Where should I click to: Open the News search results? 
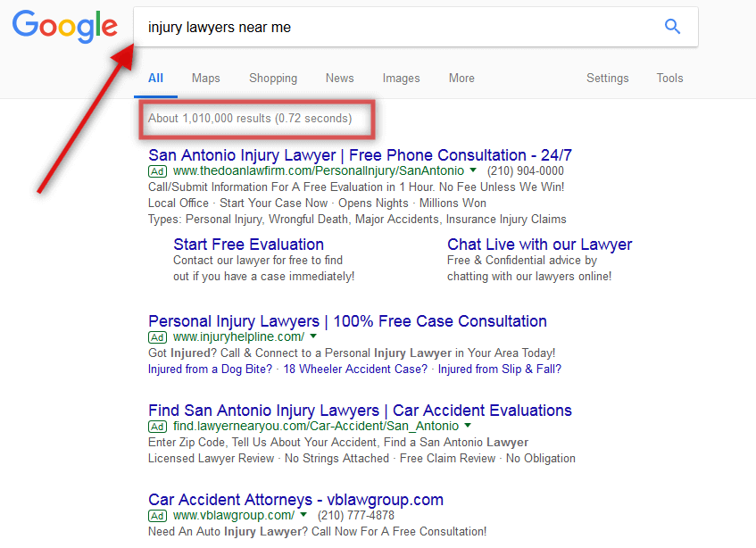339,78
